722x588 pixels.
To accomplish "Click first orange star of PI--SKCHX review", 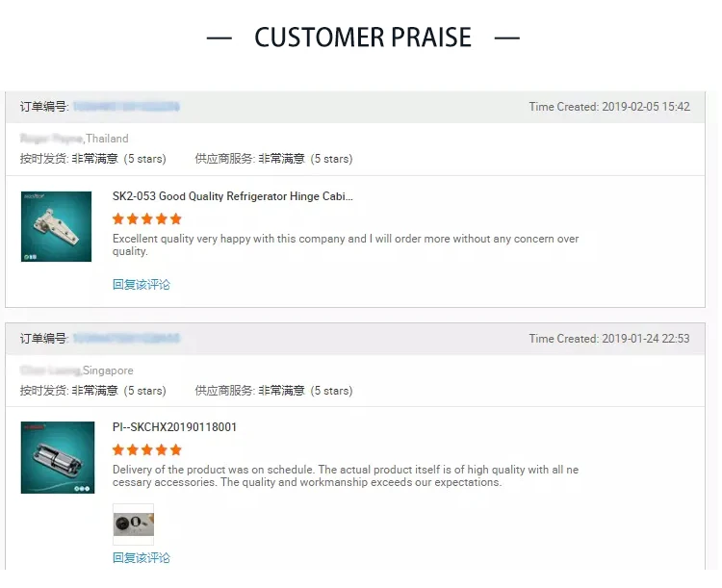I will 118,450.
